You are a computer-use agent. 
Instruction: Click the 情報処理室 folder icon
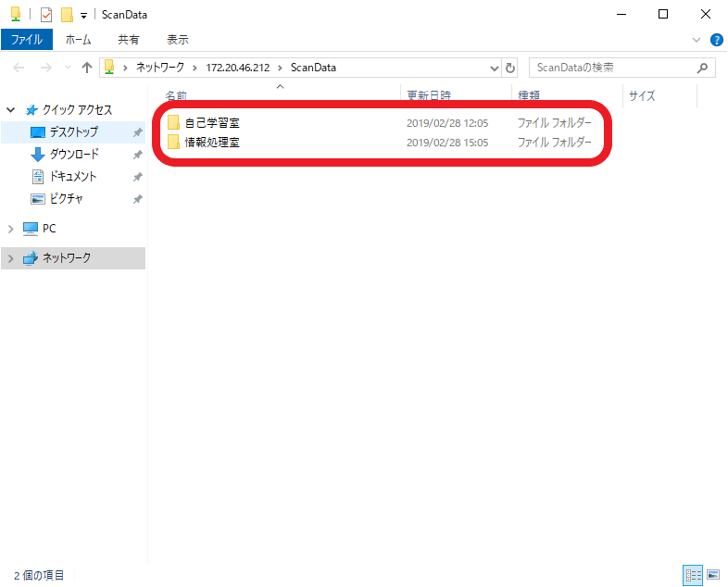173,142
